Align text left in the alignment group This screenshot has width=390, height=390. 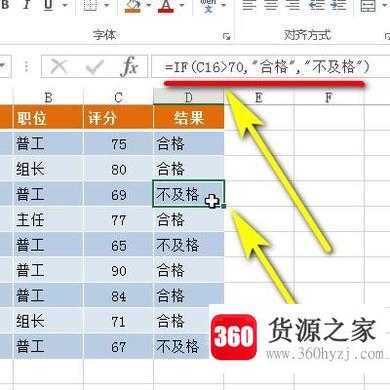[249, 6]
